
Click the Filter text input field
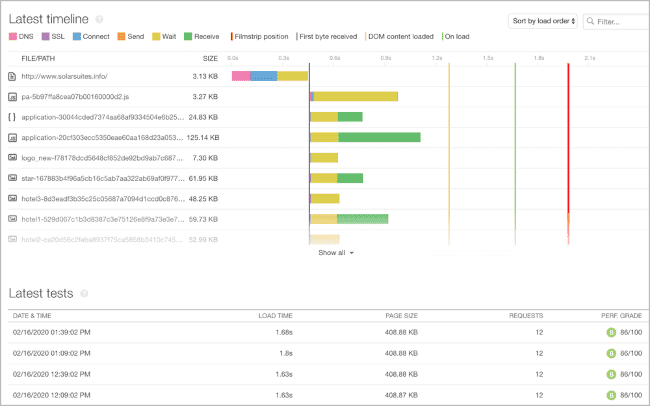pyautogui.click(x=620, y=21)
